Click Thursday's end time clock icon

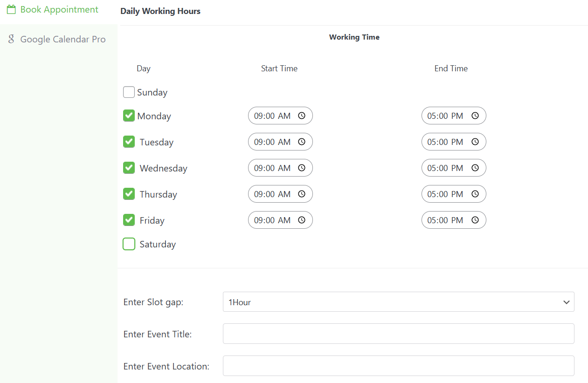[x=475, y=194]
